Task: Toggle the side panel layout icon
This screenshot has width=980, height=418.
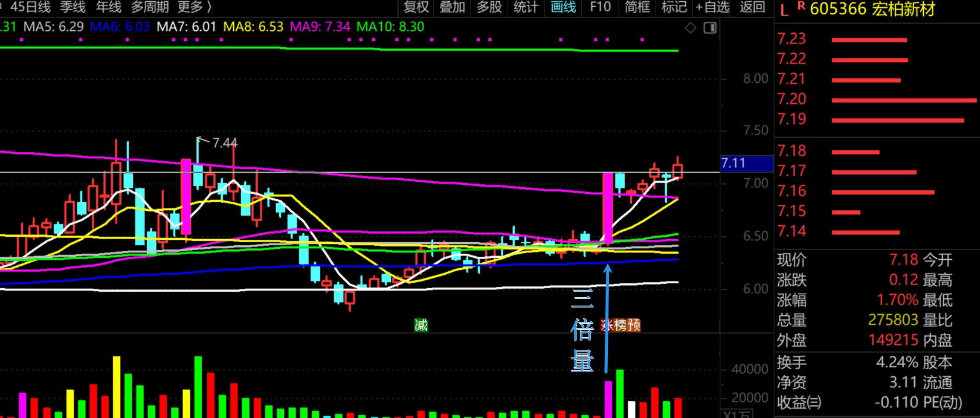Action: (710, 28)
